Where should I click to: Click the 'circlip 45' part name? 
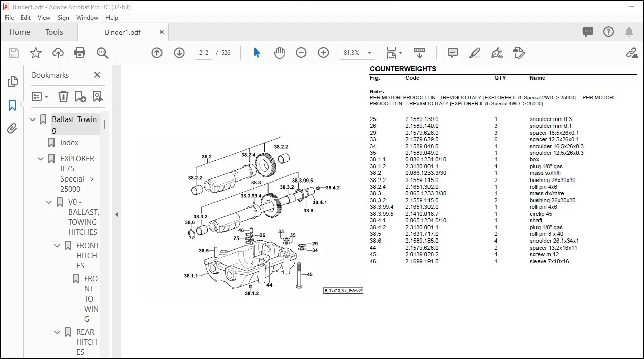coord(541,214)
